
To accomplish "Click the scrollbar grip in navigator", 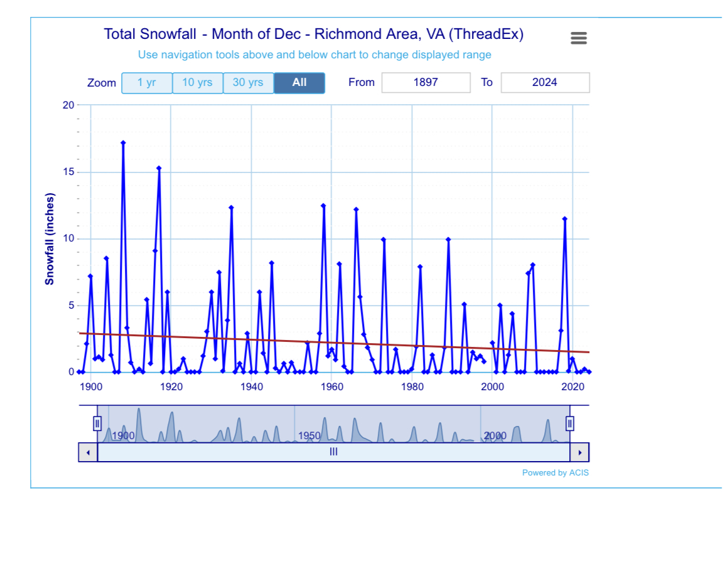I will 333,452.
